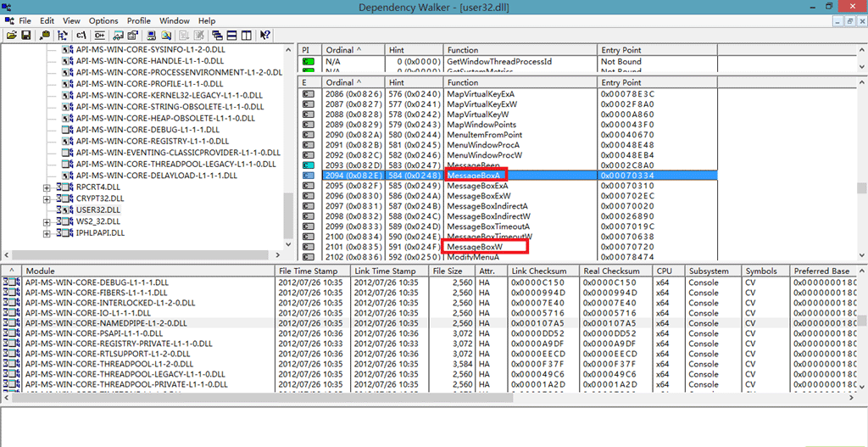Click the Cascade windows toolbar icon
The width and height of the screenshot is (868, 447).
218,36
